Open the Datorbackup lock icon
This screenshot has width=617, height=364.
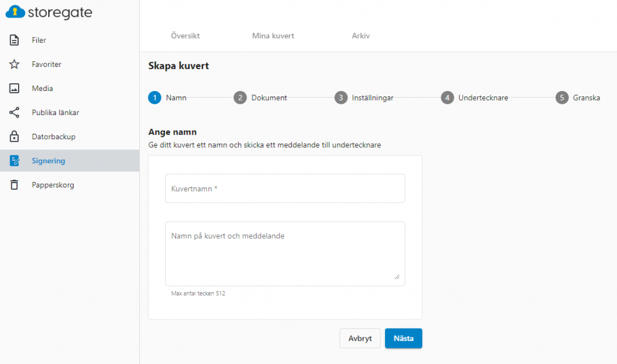point(14,137)
